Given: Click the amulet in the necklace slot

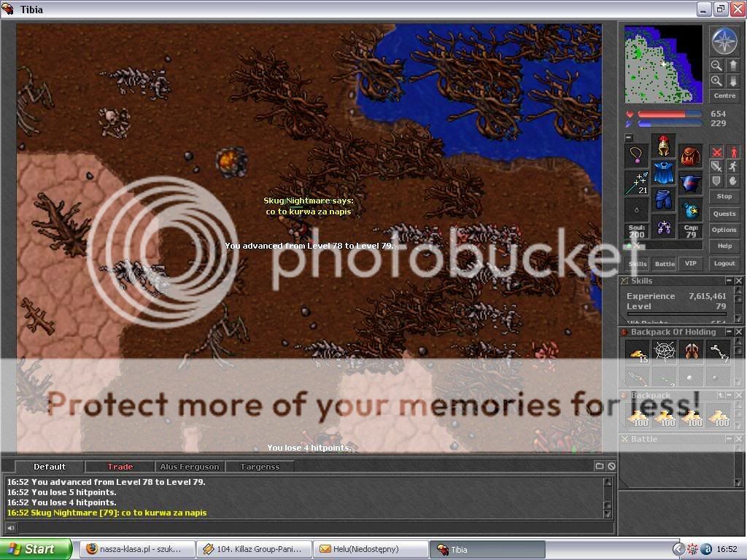Looking at the screenshot, I should coord(636,155).
